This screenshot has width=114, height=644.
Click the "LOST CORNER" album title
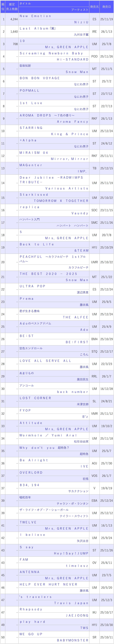pyautogui.click(x=35, y=398)
